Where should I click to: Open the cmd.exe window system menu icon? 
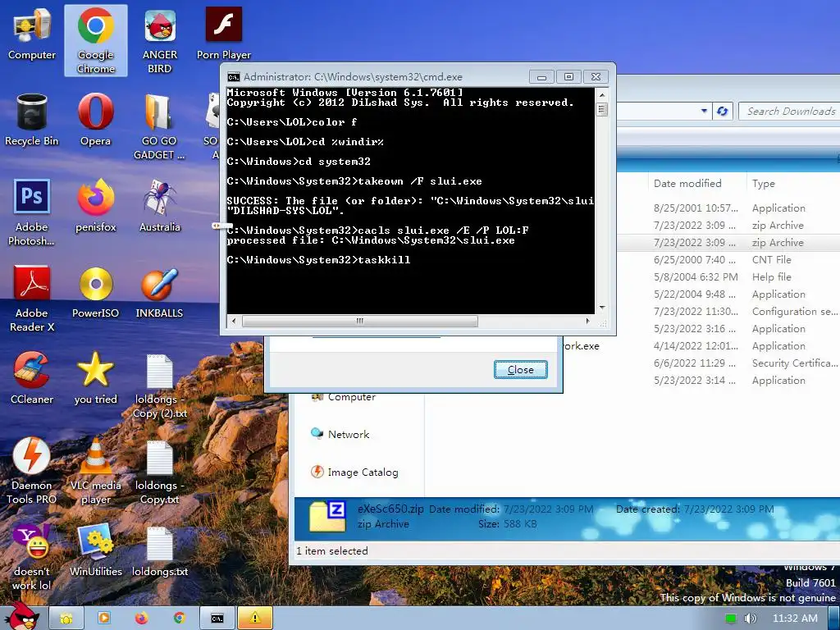tap(234, 76)
